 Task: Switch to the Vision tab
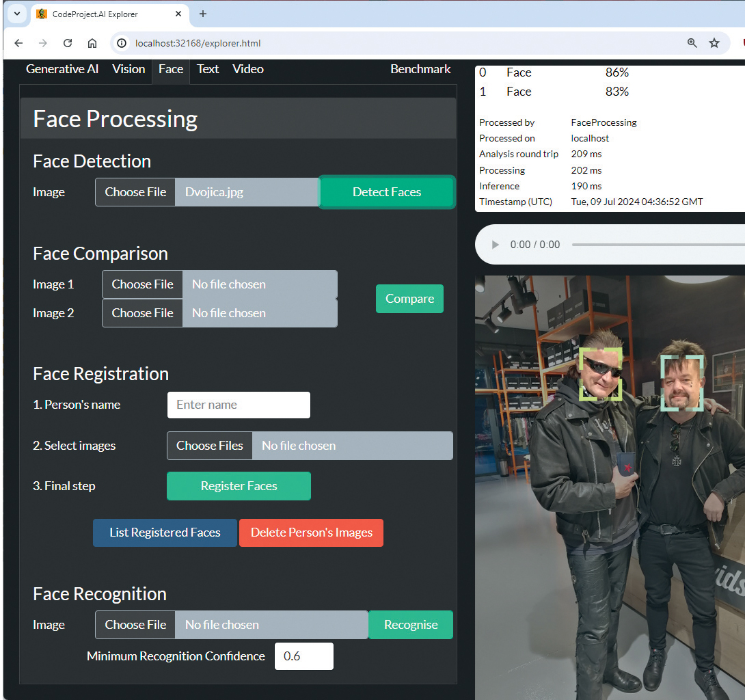[x=128, y=69]
